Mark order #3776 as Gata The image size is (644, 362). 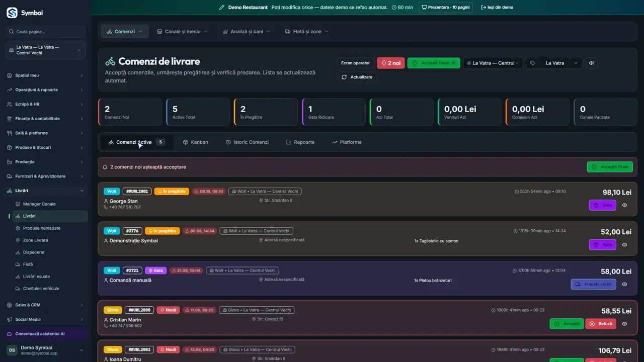pyautogui.click(x=603, y=245)
